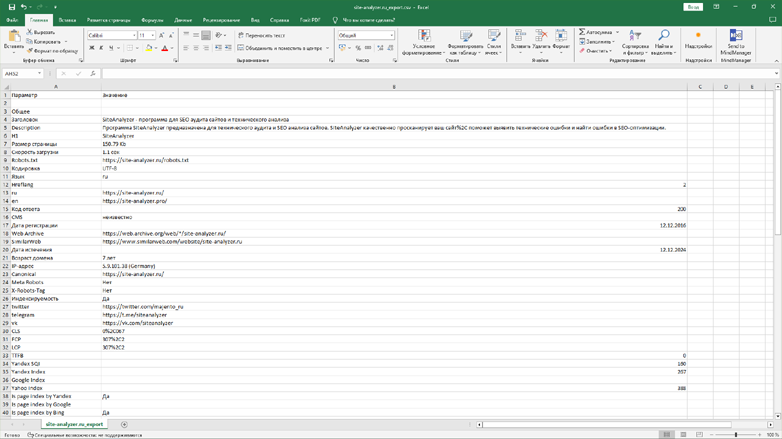Toggle italic formatting (К)
This screenshot has height=439, width=782.
(101, 48)
